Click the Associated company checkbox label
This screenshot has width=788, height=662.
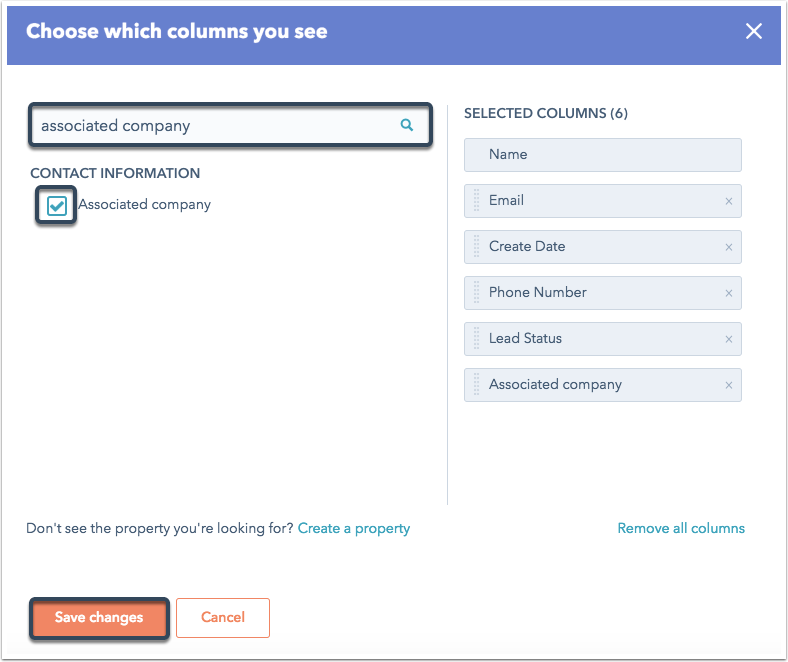tap(144, 205)
